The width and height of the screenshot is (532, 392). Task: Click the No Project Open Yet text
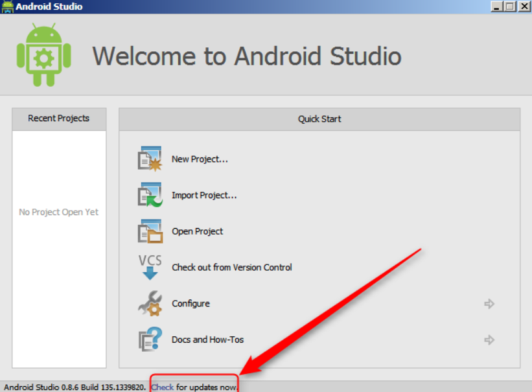tap(59, 212)
